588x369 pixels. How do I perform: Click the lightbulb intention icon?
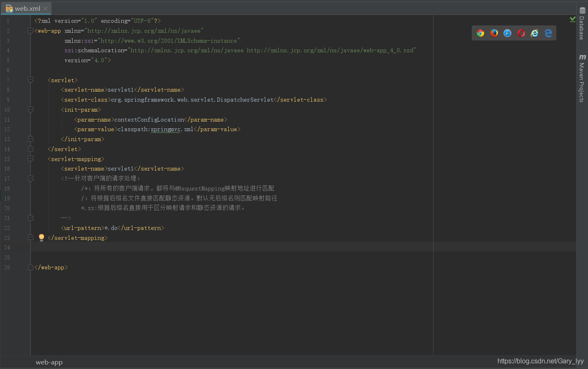click(x=42, y=237)
